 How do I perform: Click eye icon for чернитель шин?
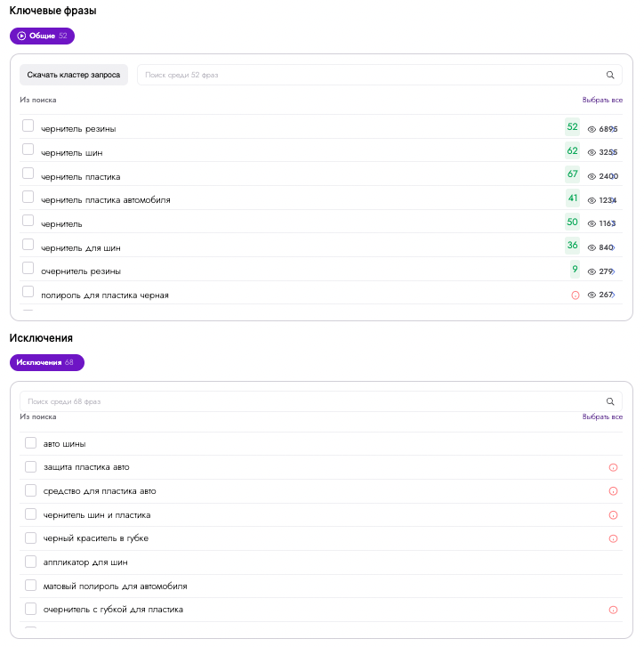click(x=592, y=152)
